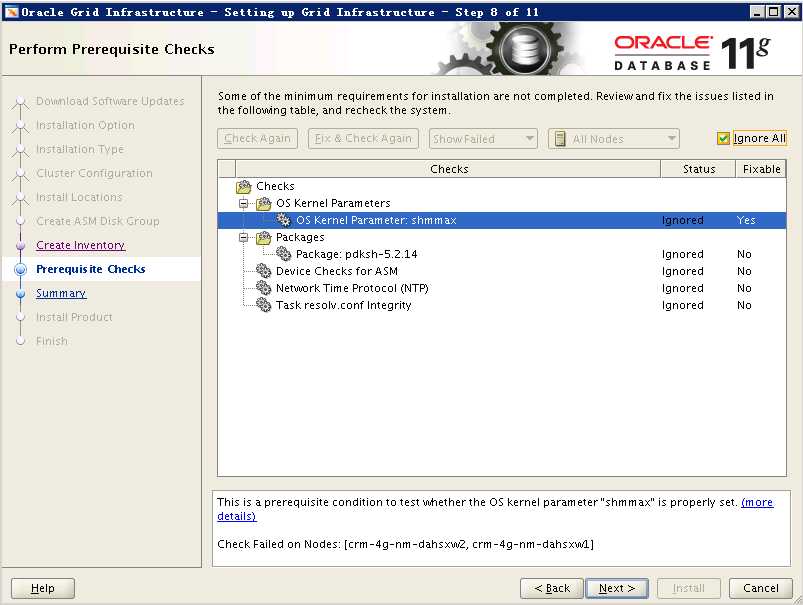Click the No fixable value for NTP
Image resolution: width=803 pixels, height=605 pixels.
(744, 288)
